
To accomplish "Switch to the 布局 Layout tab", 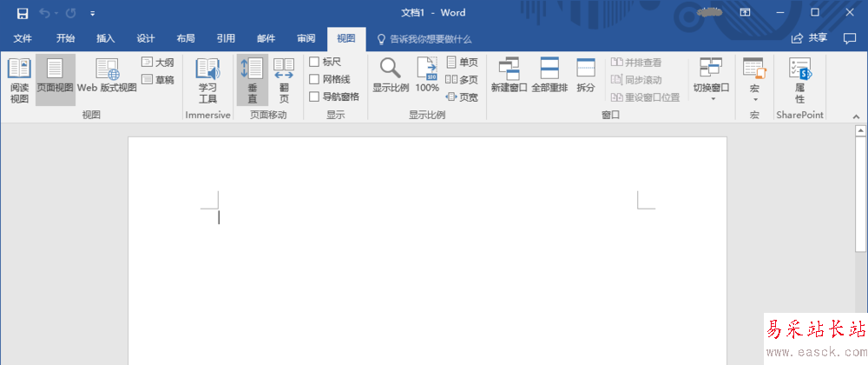I will (x=186, y=39).
